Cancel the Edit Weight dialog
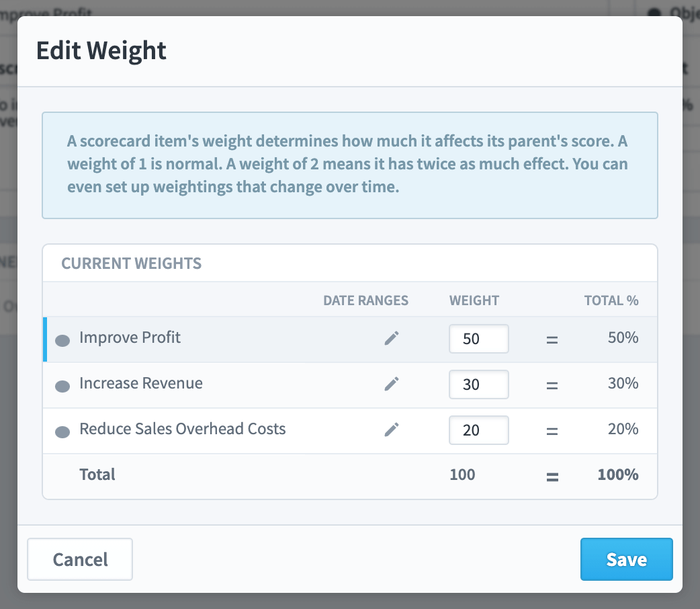 coord(80,559)
